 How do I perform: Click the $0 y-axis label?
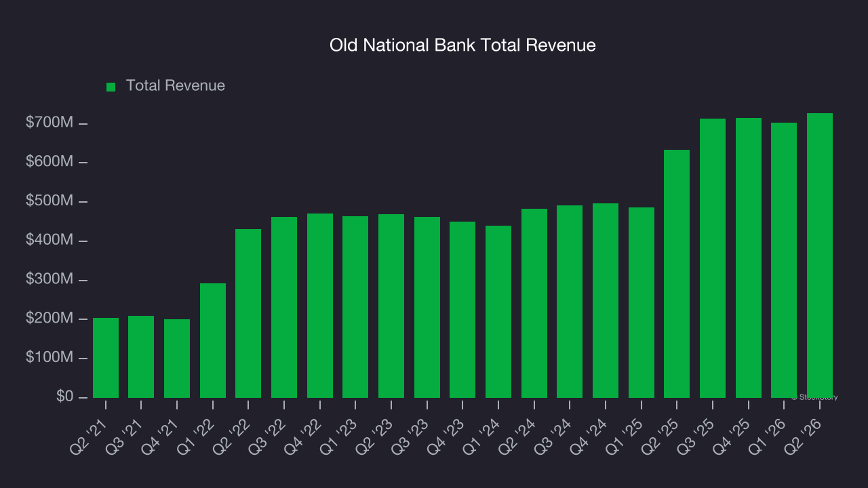(x=64, y=396)
